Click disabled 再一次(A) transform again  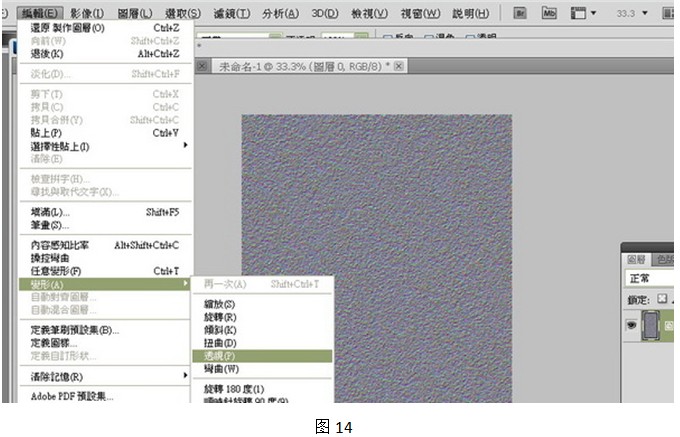(x=262, y=284)
